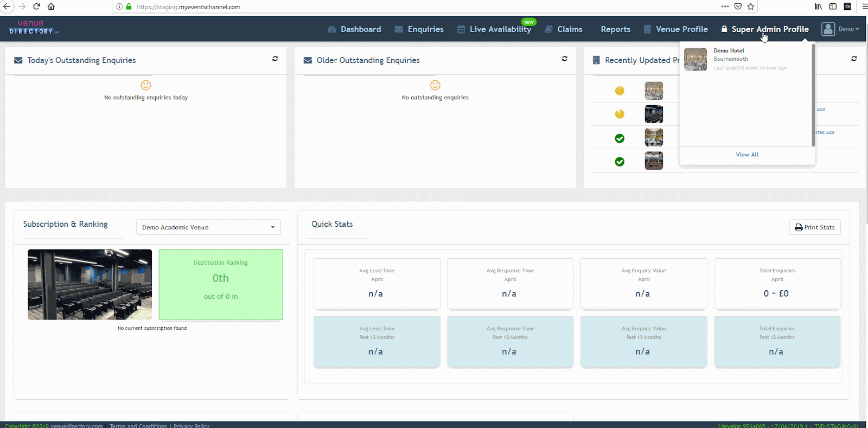Screen dimensions: 868x428
Task: Open the browser library icon
Action: 818,7
